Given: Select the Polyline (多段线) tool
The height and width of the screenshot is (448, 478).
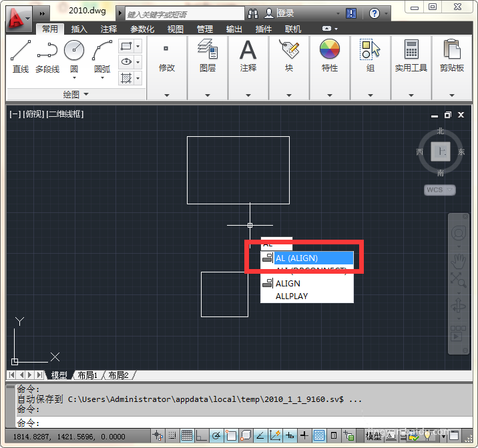Looking at the screenshot, I should click(x=47, y=57).
